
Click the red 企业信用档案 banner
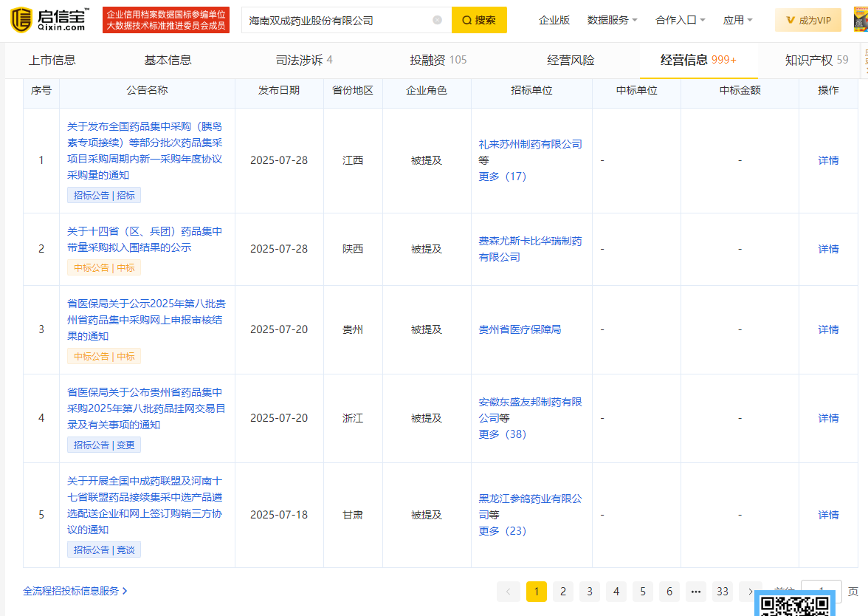point(166,20)
